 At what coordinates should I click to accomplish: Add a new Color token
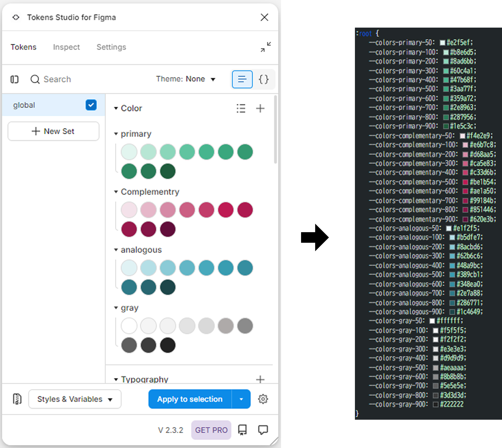click(x=260, y=108)
